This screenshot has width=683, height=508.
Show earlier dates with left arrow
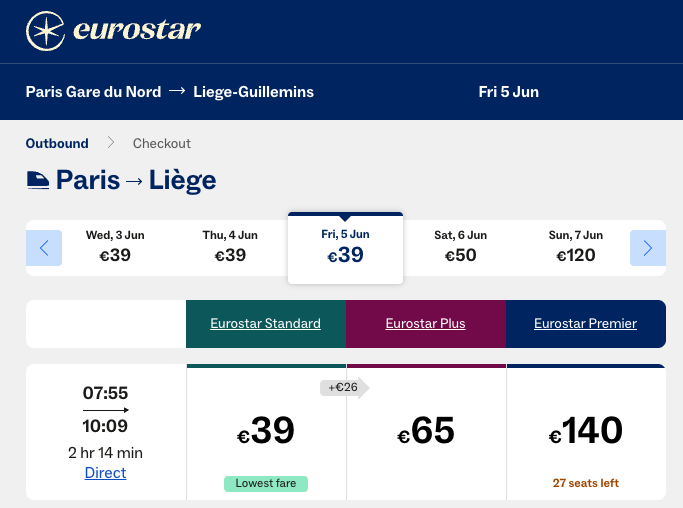[44, 248]
